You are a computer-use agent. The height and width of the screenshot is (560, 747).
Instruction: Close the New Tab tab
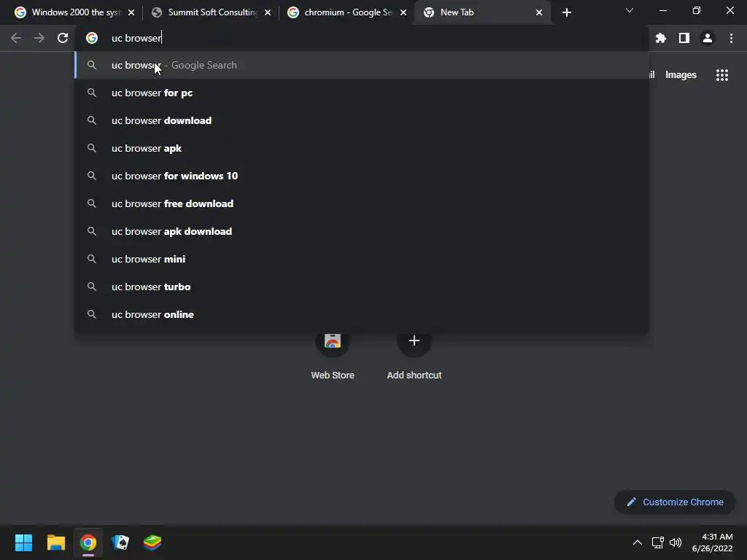(539, 13)
